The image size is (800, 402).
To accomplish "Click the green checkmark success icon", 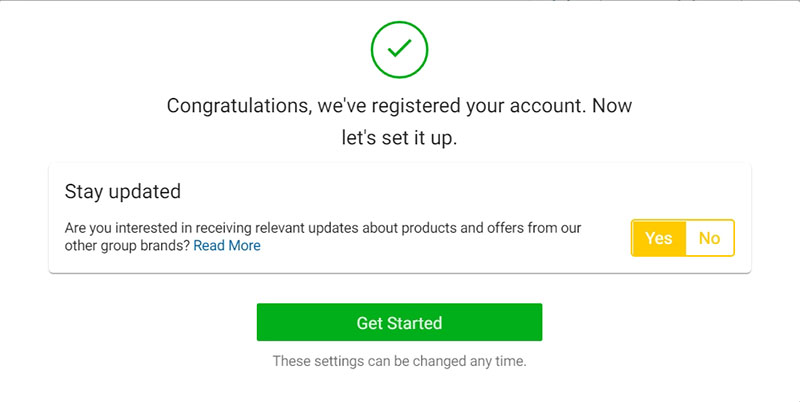I will tap(399, 49).
